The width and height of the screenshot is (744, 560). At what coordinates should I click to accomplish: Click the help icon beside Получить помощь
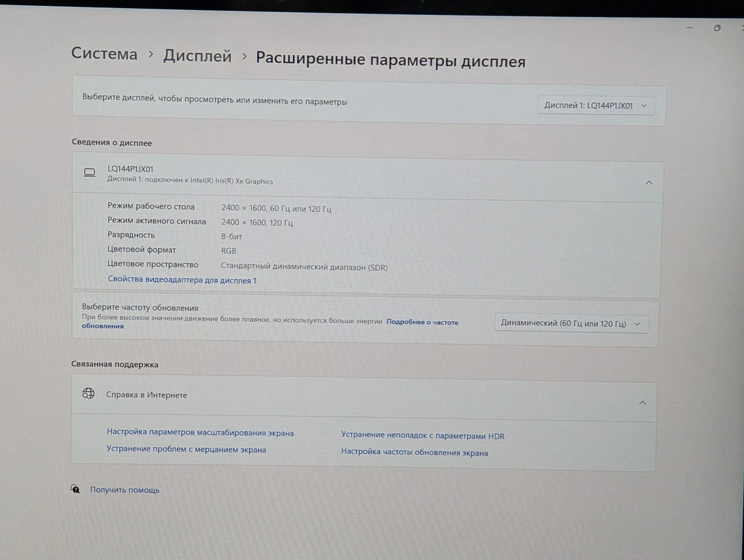(76, 489)
